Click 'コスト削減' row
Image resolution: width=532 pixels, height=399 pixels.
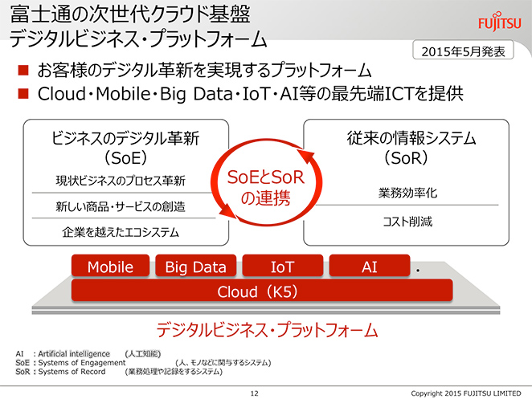point(407,221)
